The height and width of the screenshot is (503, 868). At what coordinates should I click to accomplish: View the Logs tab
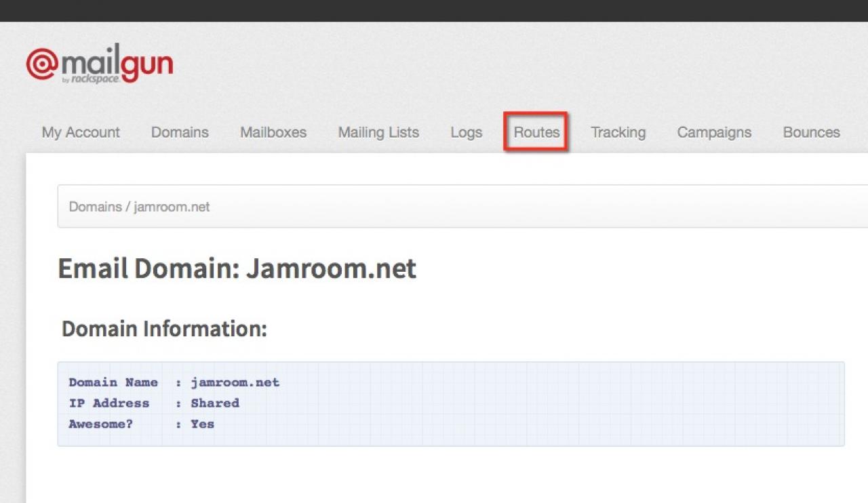click(x=466, y=132)
